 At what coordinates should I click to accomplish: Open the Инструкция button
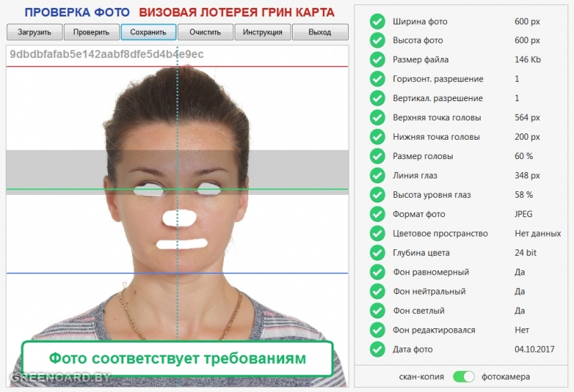pyautogui.click(x=263, y=32)
